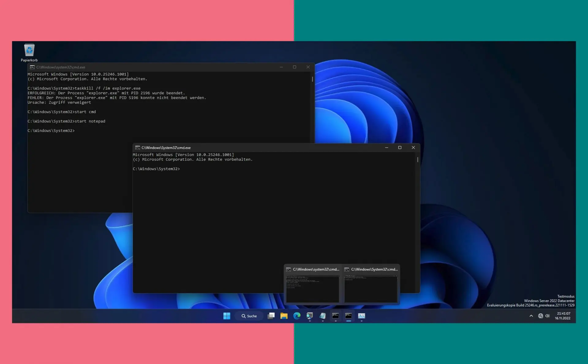Screen dimensions: 588x364
Task: Open the Task Manager taskbar icon
Action: (x=361, y=316)
